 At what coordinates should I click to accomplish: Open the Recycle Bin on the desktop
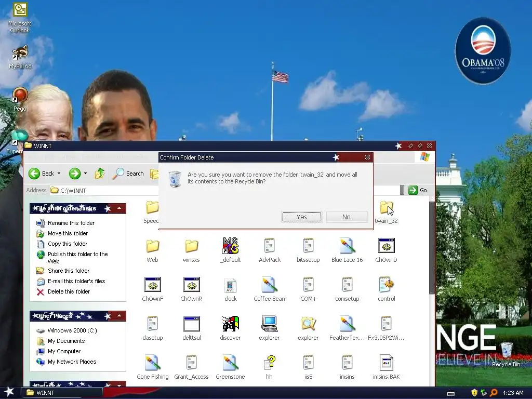point(506,354)
